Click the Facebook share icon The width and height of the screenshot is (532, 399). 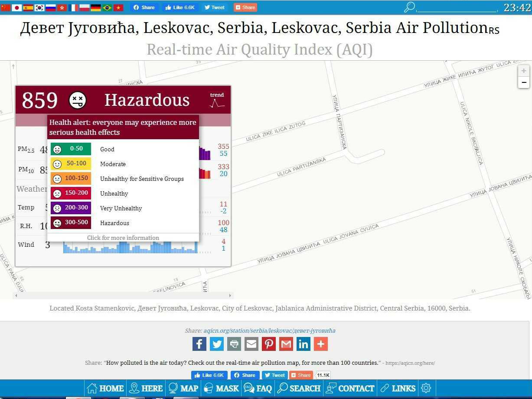pos(199,344)
